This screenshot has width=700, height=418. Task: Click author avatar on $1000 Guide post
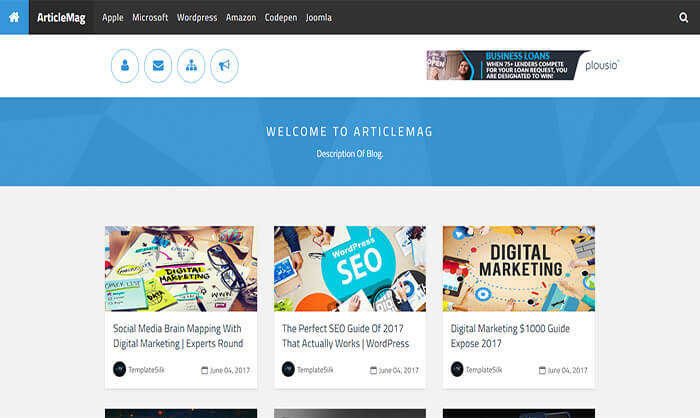(x=457, y=369)
